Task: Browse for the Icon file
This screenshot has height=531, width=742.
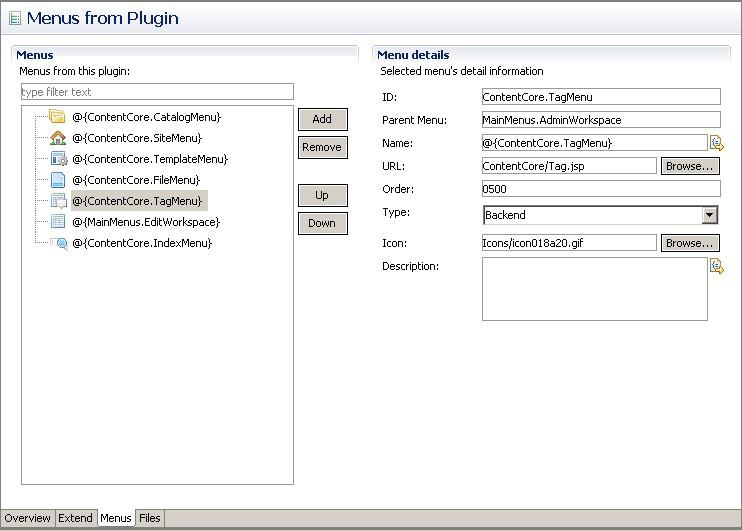Action: point(690,243)
